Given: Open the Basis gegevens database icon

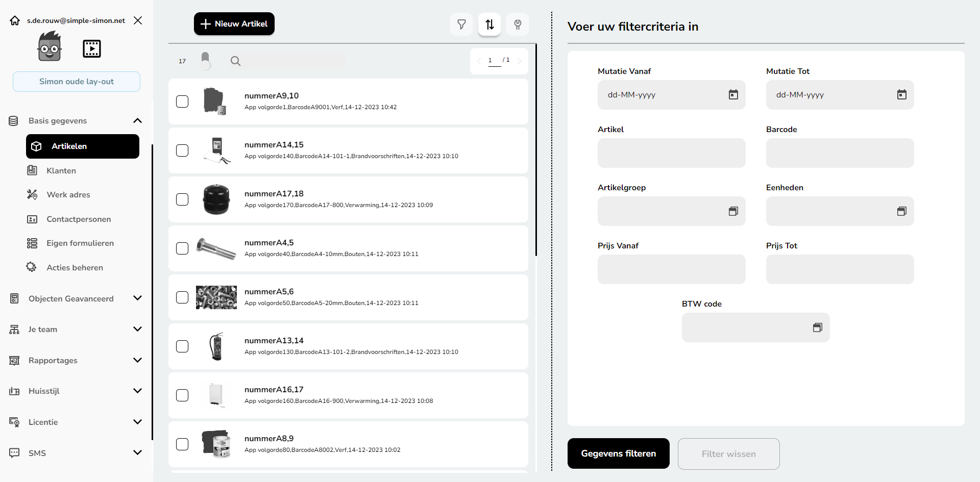Looking at the screenshot, I should point(14,121).
